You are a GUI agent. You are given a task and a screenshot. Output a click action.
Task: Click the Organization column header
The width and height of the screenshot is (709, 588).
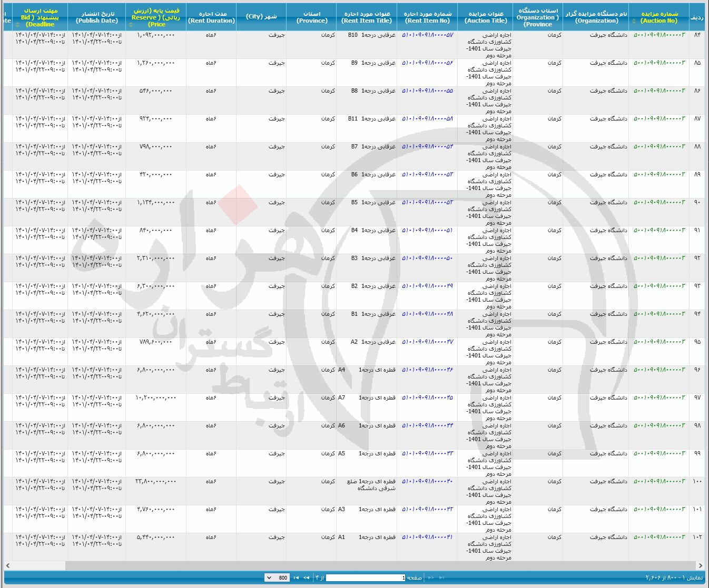click(596, 17)
